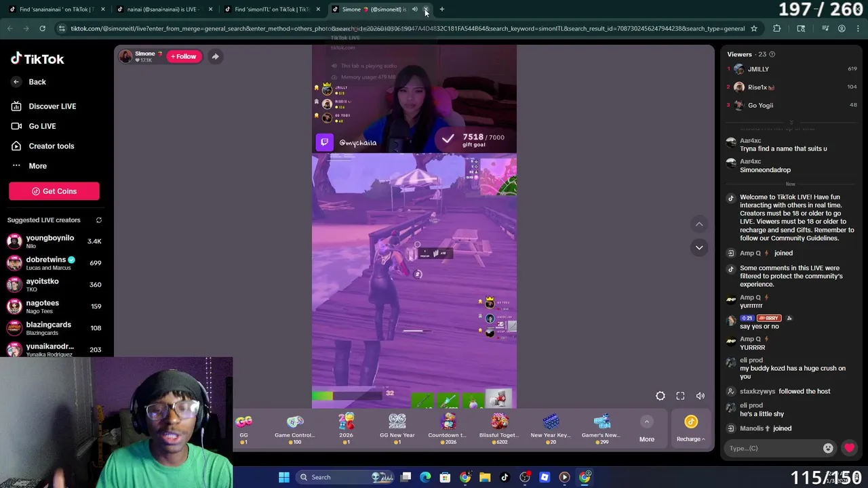Open nagotees suggested live creator
The image size is (868, 488).
(54, 306)
